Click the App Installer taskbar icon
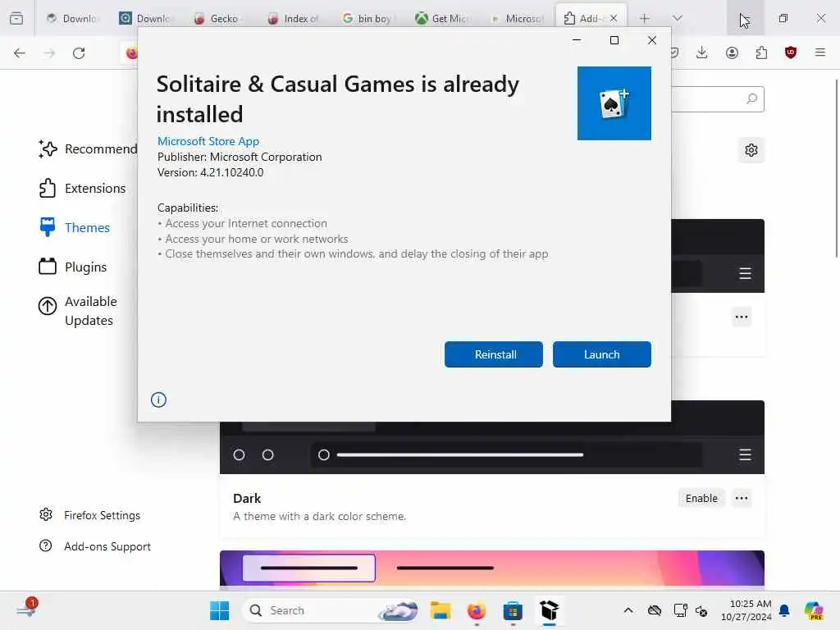The height and width of the screenshot is (630, 840). point(549,610)
